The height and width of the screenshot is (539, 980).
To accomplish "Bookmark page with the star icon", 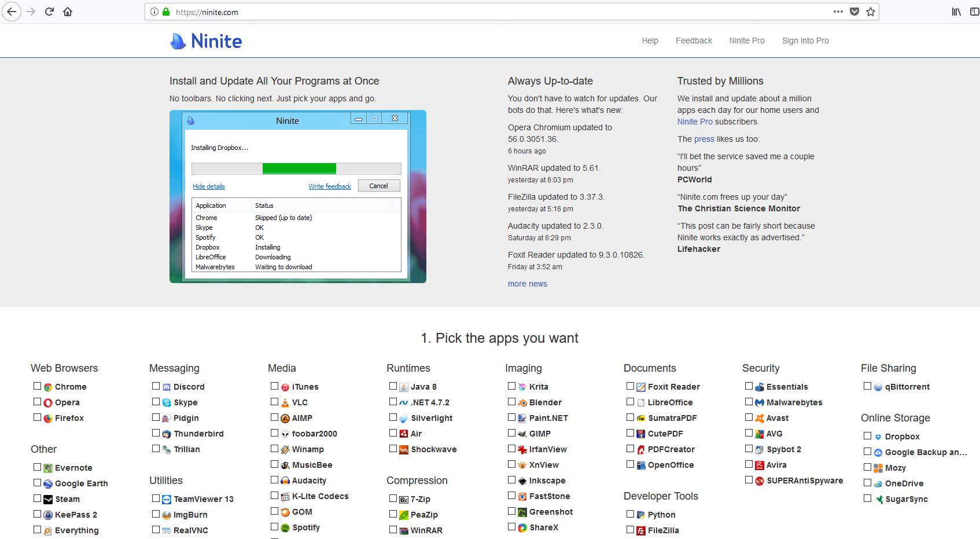I will [x=870, y=12].
